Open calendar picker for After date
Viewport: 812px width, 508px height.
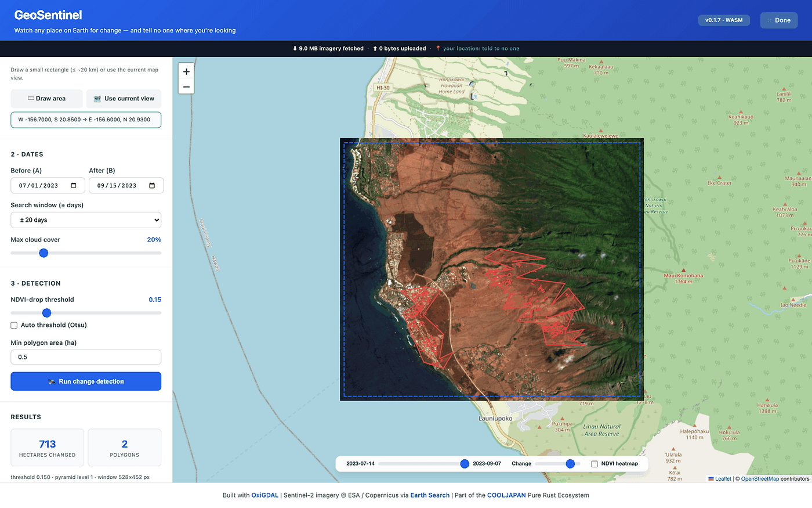(152, 186)
